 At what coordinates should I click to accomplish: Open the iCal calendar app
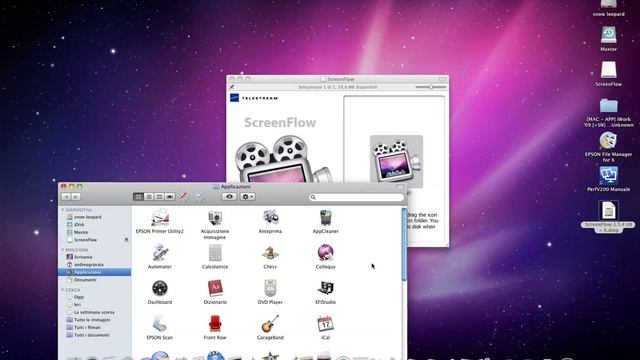point(325,324)
